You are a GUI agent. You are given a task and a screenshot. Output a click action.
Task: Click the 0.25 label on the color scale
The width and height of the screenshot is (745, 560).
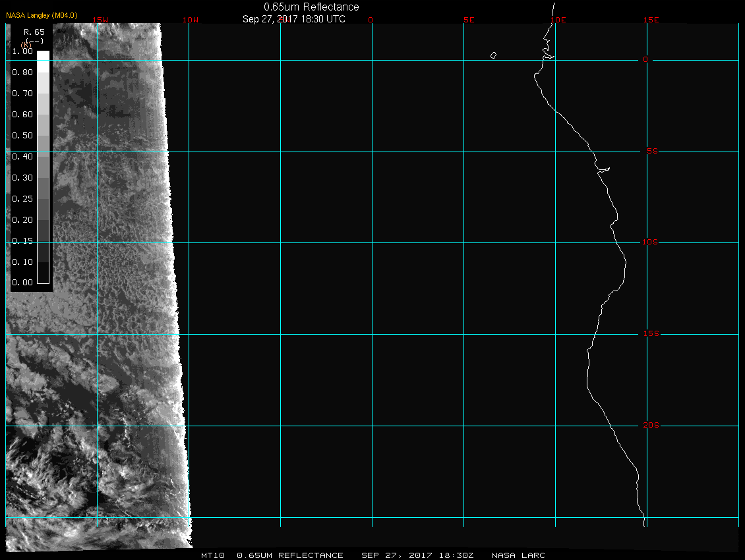coord(22,198)
